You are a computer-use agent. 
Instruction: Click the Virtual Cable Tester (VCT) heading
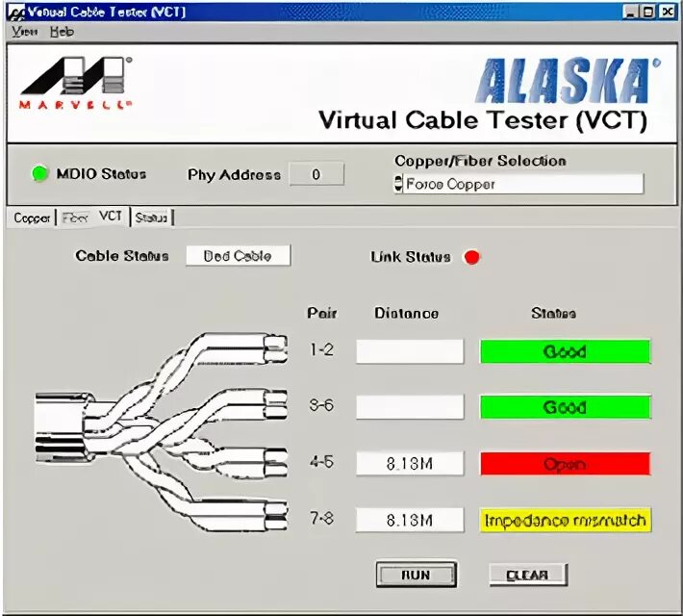pos(483,120)
